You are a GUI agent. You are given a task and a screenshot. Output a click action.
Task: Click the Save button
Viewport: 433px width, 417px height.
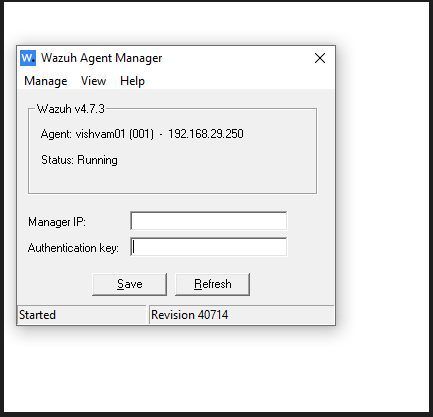pos(129,284)
